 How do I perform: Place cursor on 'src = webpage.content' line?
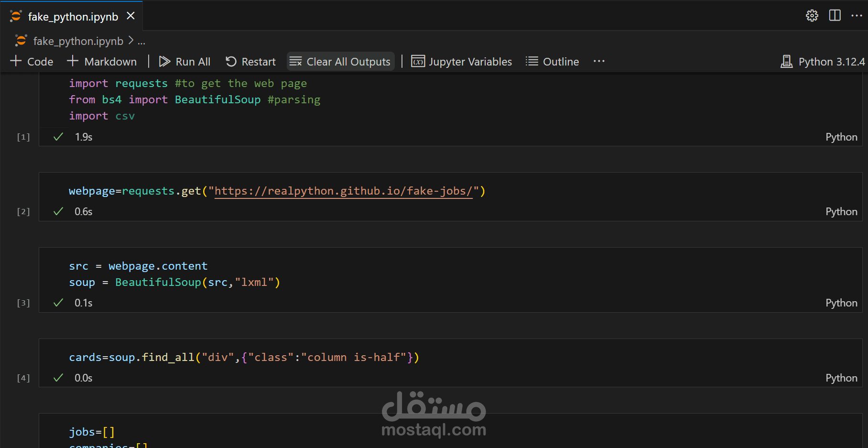click(x=138, y=266)
